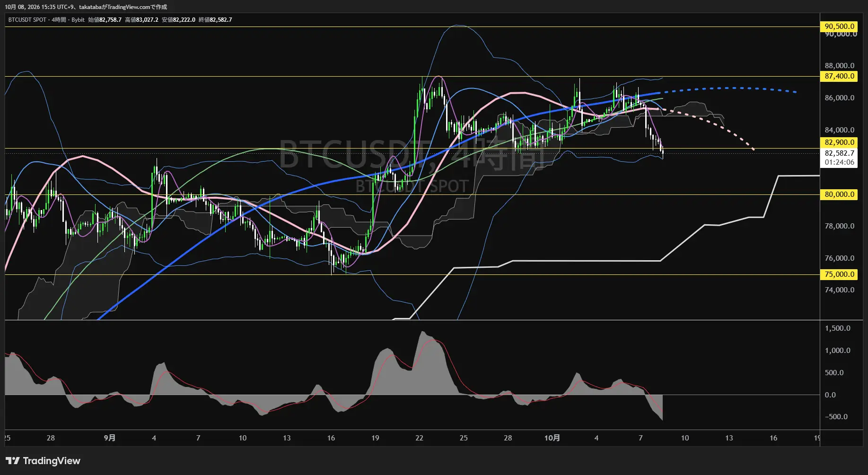Click the 76,000.0 price axis label
This screenshot has height=475, width=868.
point(840,258)
